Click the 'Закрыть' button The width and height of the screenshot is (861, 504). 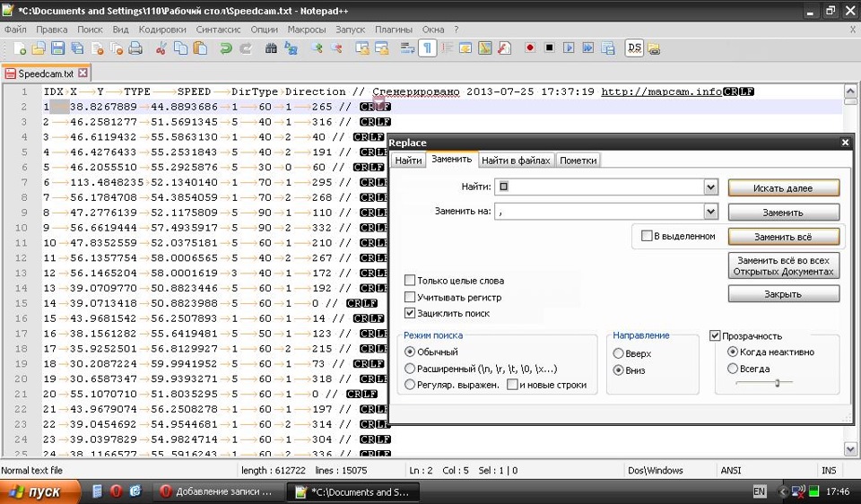point(784,294)
